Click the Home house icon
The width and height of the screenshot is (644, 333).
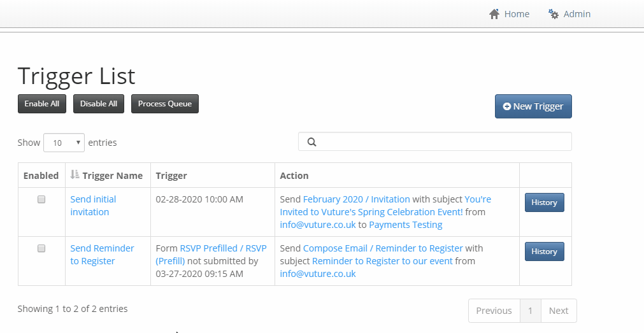click(x=494, y=14)
